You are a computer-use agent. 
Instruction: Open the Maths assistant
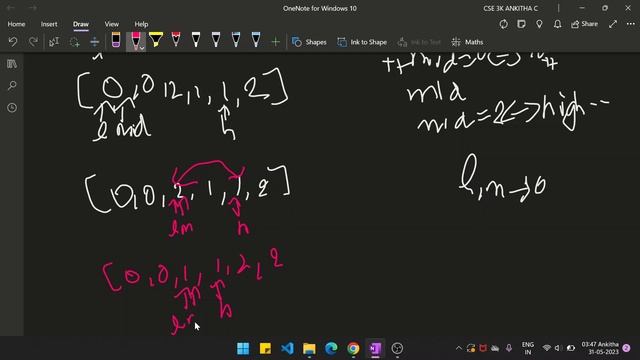467,42
